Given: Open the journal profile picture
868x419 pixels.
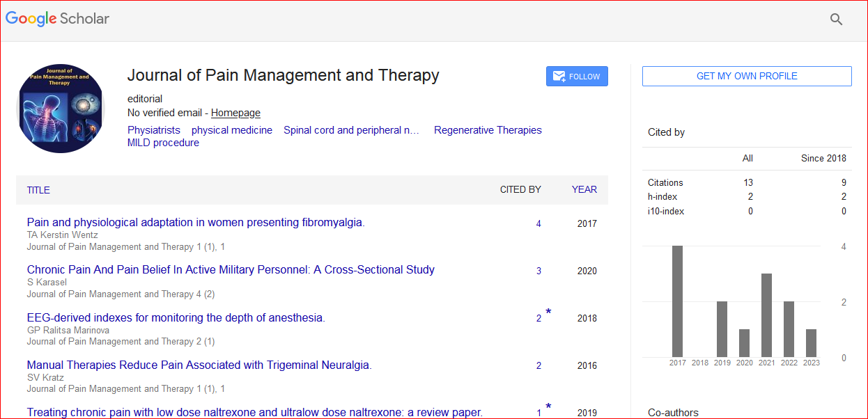Looking at the screenshot, I should pos(60,109).
